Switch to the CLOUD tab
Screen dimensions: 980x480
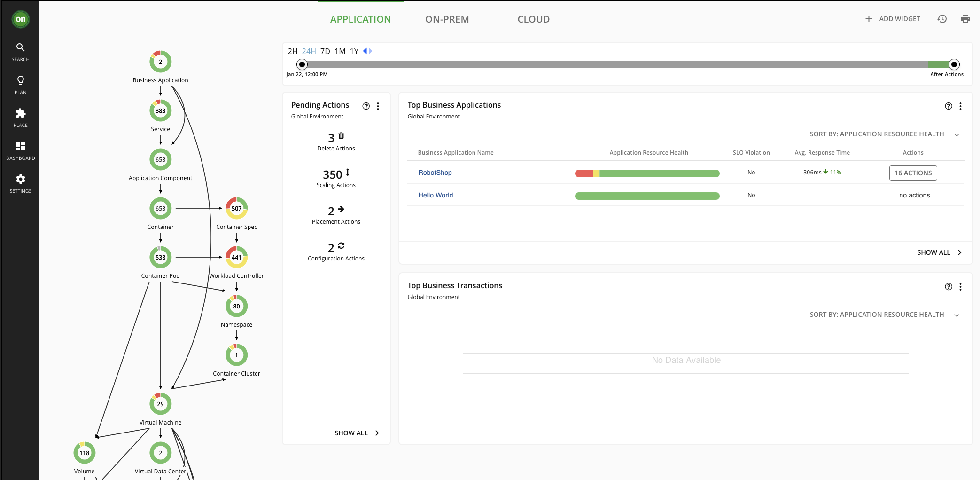click(534, 19)
